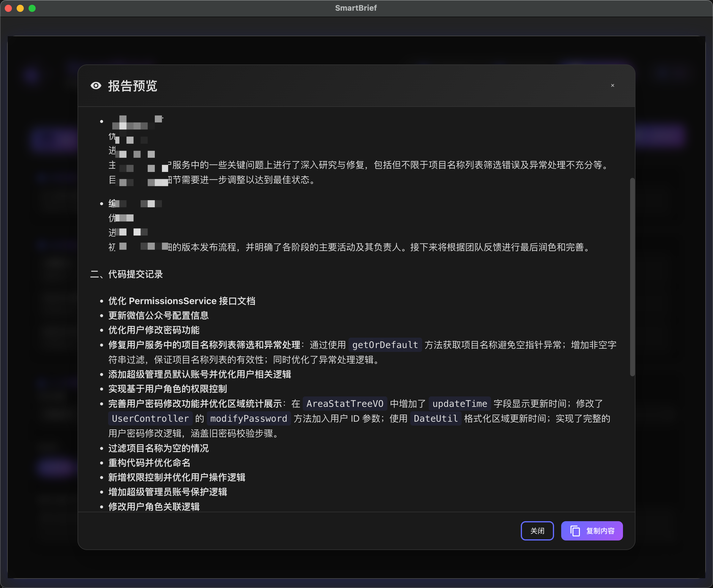This screenshot has height=588, width=713.
Task: Click the eye icon beside 报告预览
Action: [96, 86]
